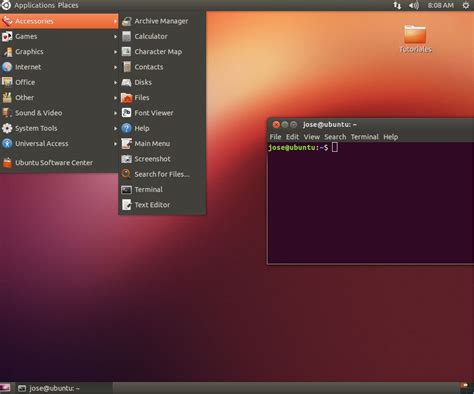The image size is (474, 394).
Task: Open the terminal Edit menu
Action: click(x=292, y=137)
